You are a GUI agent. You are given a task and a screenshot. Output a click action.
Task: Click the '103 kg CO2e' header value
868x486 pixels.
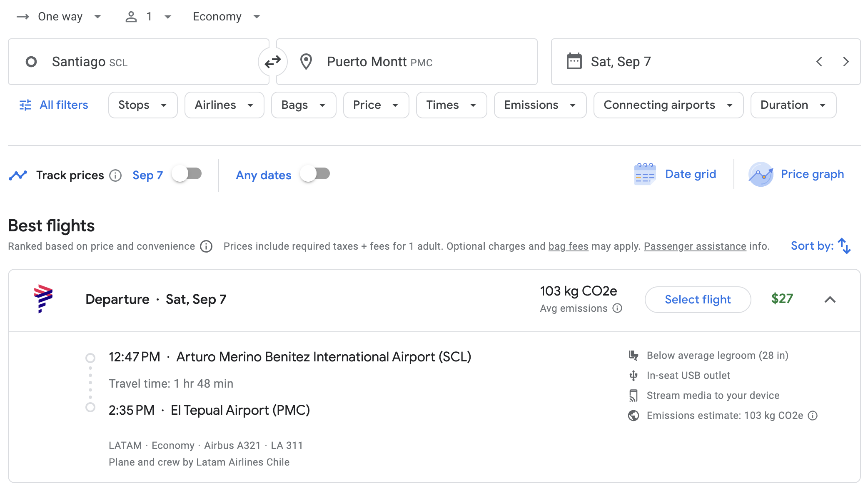[x=579, y=291]
